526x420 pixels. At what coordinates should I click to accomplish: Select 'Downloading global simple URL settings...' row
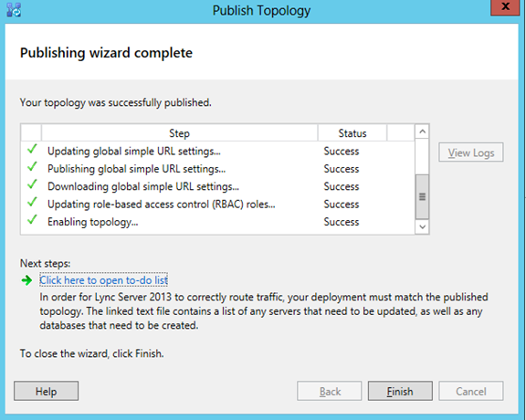(218, 186)
